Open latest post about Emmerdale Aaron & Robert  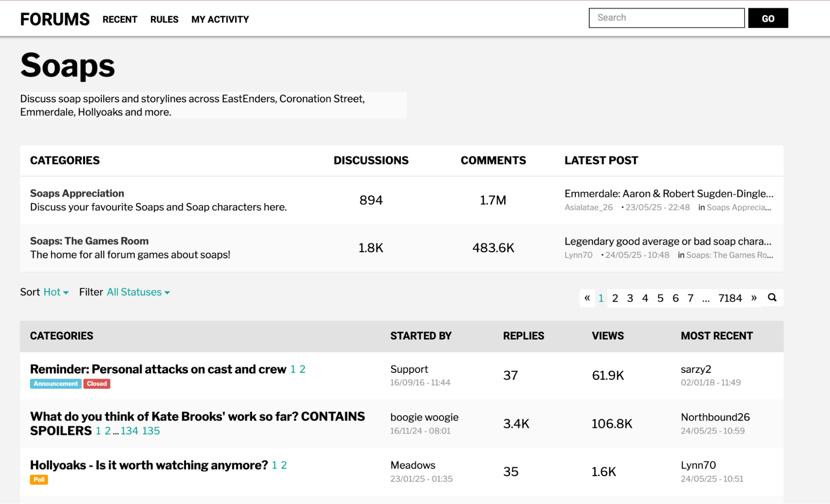pyautogui.click(x=668, y=193)
